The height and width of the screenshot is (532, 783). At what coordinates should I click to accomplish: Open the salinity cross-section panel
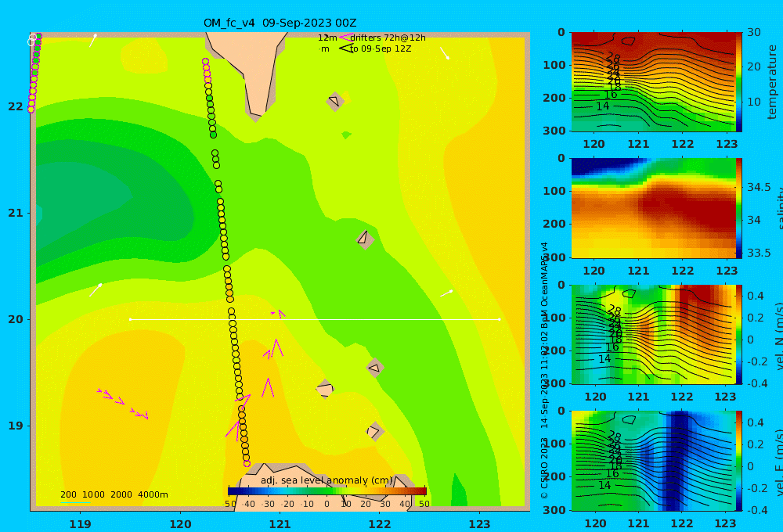[x=653, y=208]
